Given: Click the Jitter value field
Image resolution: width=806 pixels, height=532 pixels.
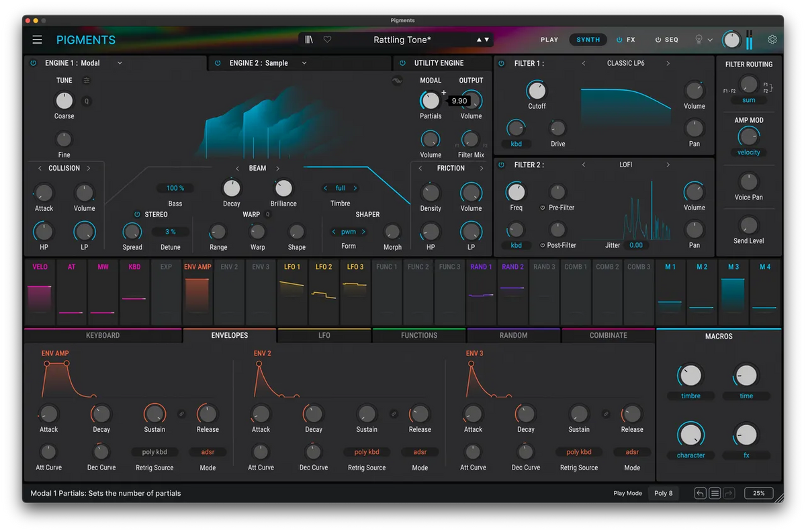Looking at the screenshot, I should pyautogui.click(x=635, y=245).
